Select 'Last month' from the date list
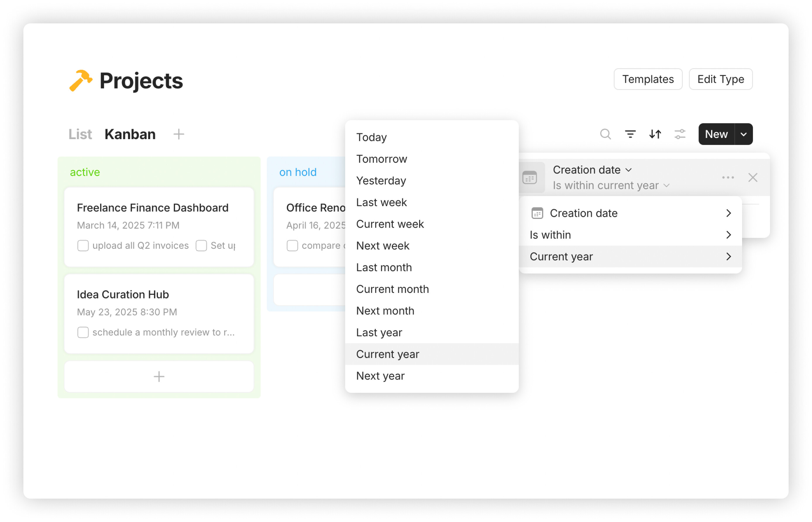 tap(383, 267)
